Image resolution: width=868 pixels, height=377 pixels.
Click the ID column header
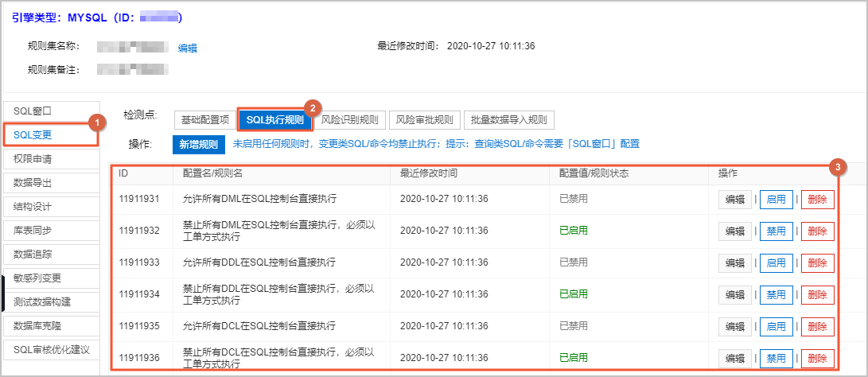click(x=123, y=173)
